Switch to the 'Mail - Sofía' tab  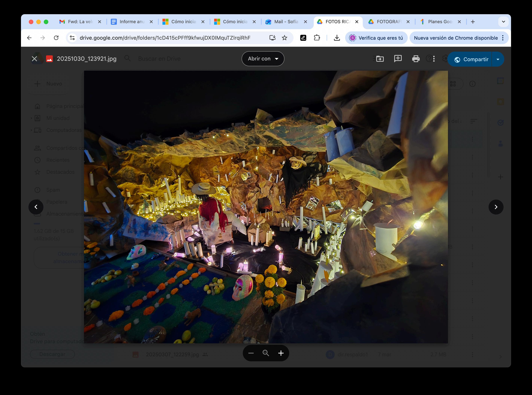pos(286,22)
